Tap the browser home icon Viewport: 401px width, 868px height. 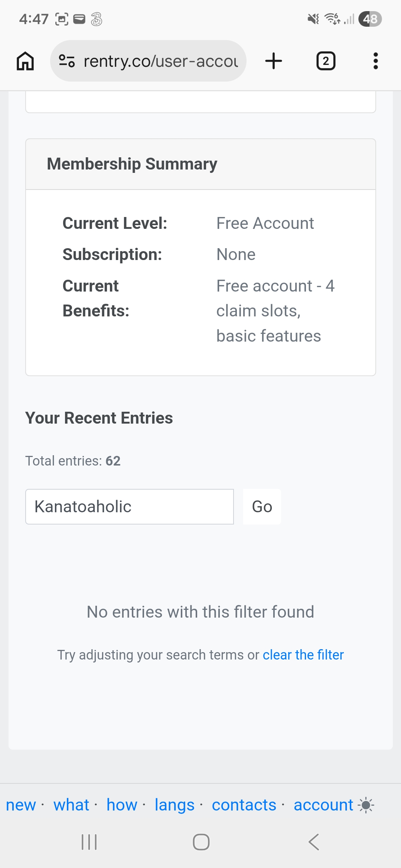click(25, 61)
